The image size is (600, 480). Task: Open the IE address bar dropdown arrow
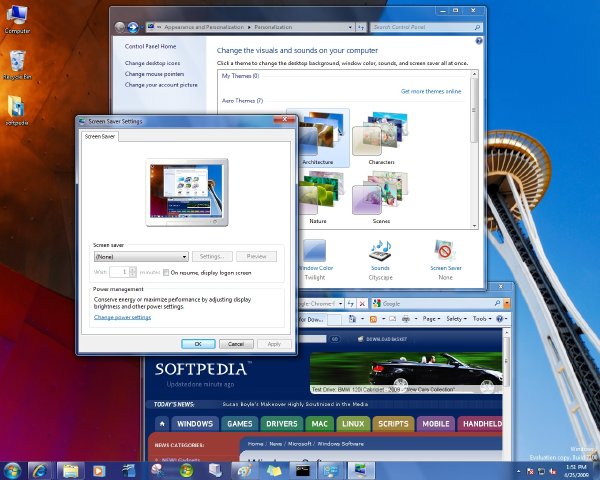340,304
